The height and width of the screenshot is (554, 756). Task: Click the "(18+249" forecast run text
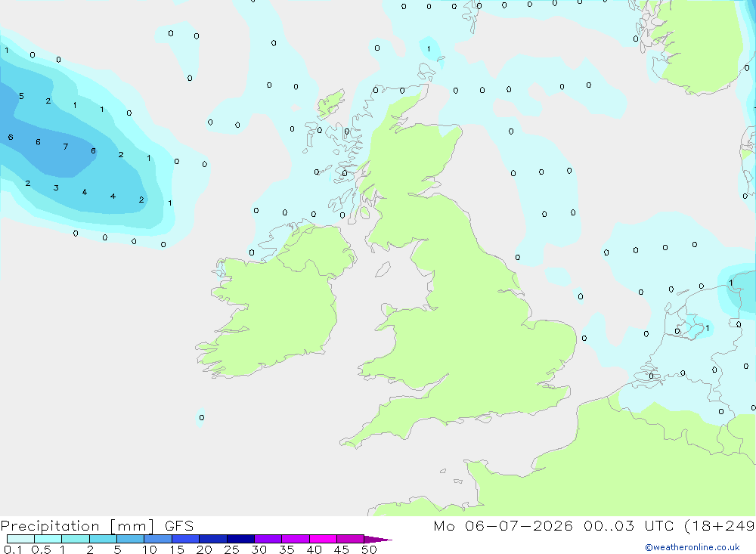pyautogui.click(x=719, y=526)
